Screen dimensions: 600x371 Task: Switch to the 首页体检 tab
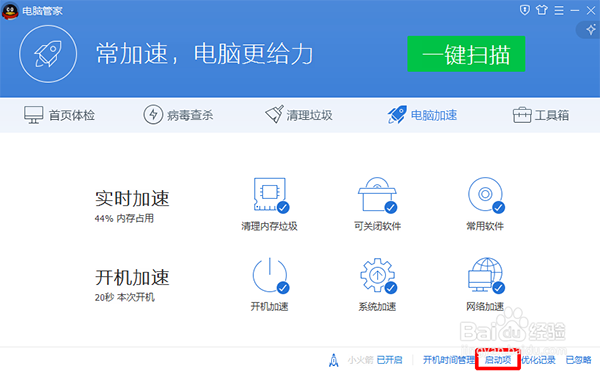click(59, 115)
